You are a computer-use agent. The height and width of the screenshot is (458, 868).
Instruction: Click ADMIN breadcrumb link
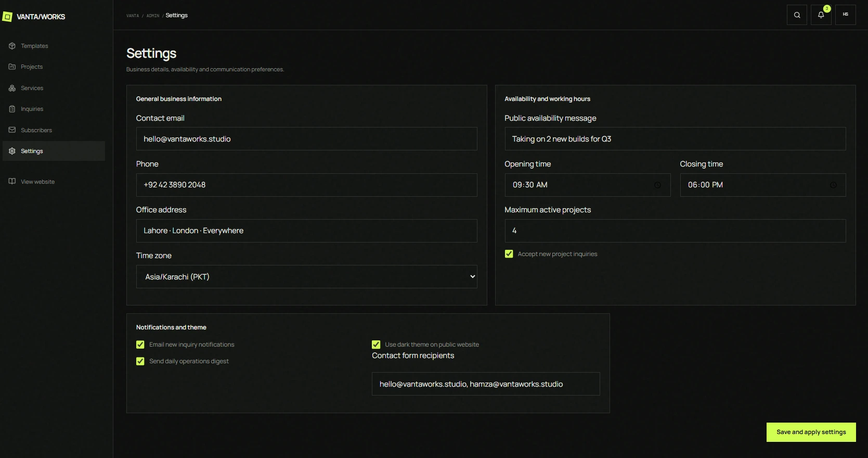coord(153,16)
